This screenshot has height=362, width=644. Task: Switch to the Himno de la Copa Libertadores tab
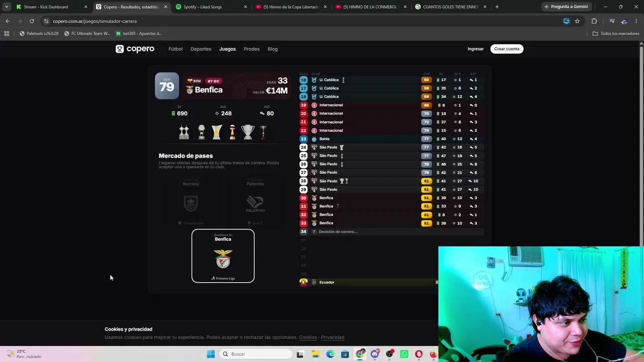click(x=291, y=7)
